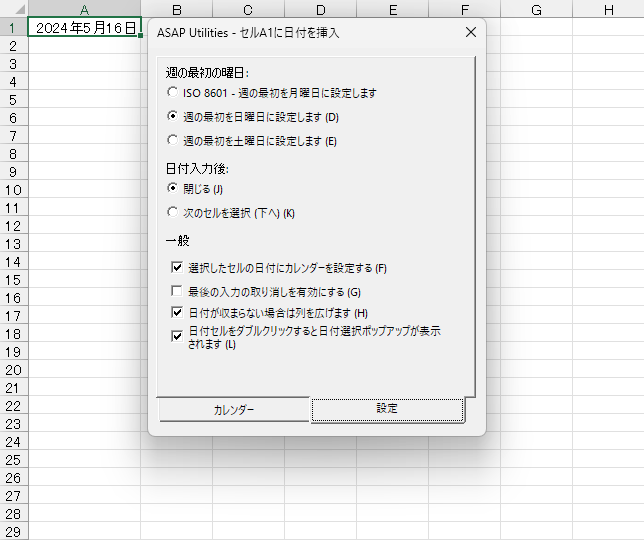Select row 24 header

(x=14, y=441)
